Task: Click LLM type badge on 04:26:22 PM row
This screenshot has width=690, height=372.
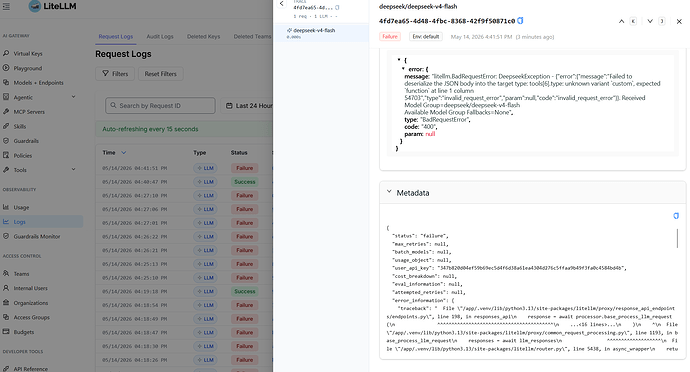Action: pyautogui.click(x=205, y=236)
